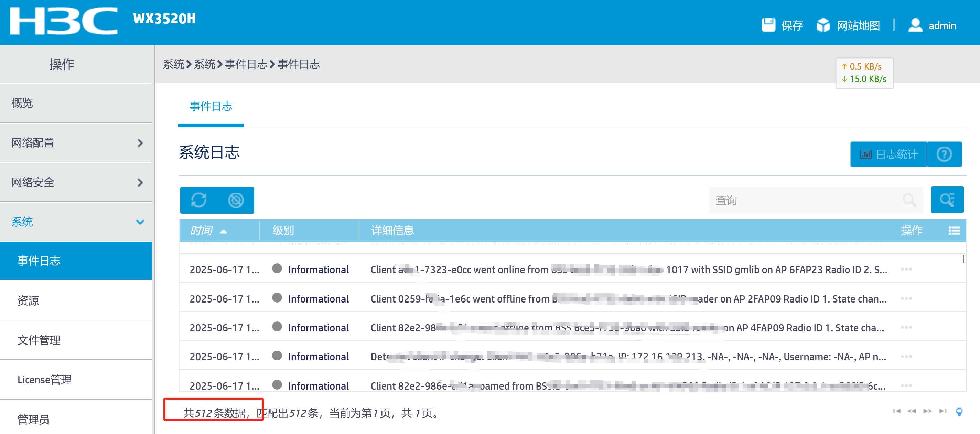Image resolution: width=980 pixels, height=434 pixels.
Task: Click the refresh log icon
Action: pos(198,200)
